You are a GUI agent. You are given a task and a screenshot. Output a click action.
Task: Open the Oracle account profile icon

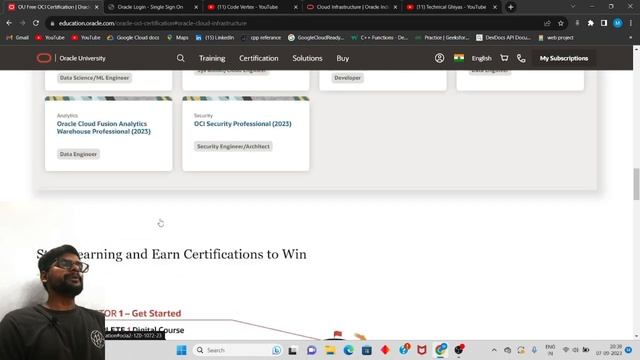[x=440, y=58]
